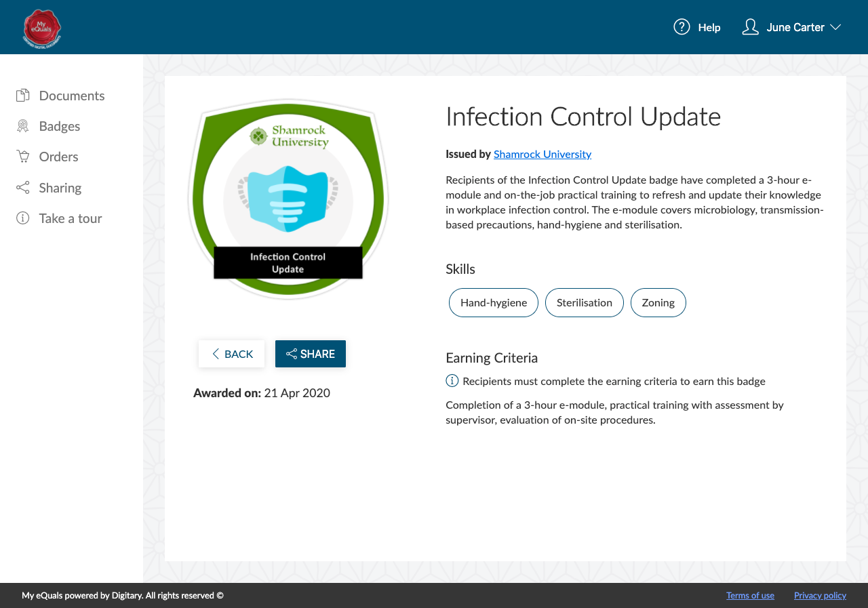Open the Privacy policy link
The width and height of the screenshot is (868, 608).
820,595
